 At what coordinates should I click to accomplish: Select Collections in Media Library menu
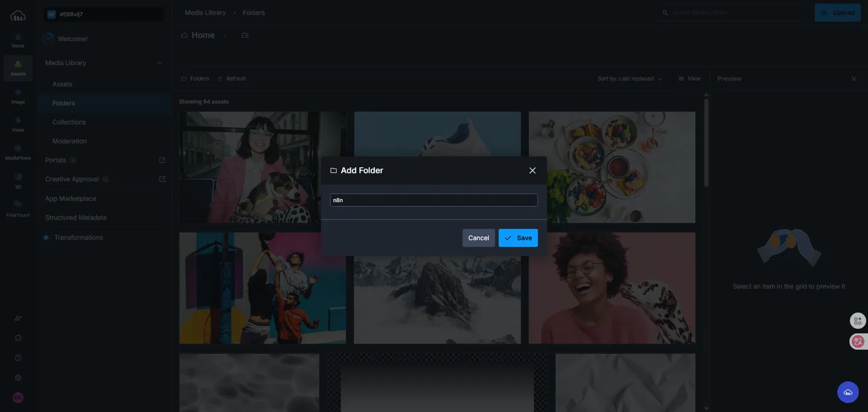point(69,122)
